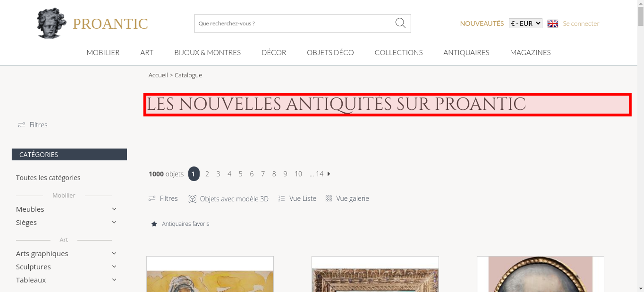This screenshot has height=292, width=644.
Task: Go to page 5 of results
Action: tap(241, 174)
